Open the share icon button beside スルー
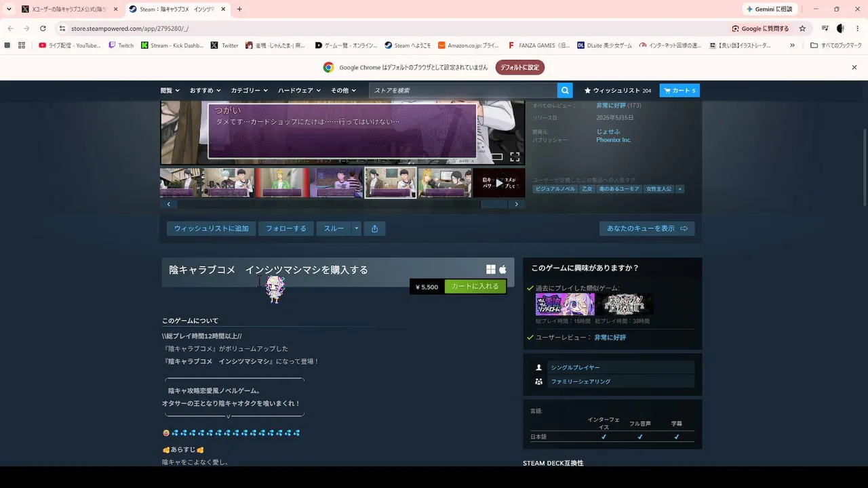The height and width of the screenshot is (488, 868). point(375,228)
